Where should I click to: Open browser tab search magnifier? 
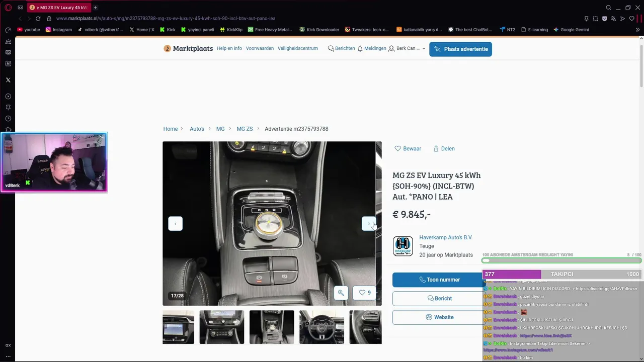point(608,8)
